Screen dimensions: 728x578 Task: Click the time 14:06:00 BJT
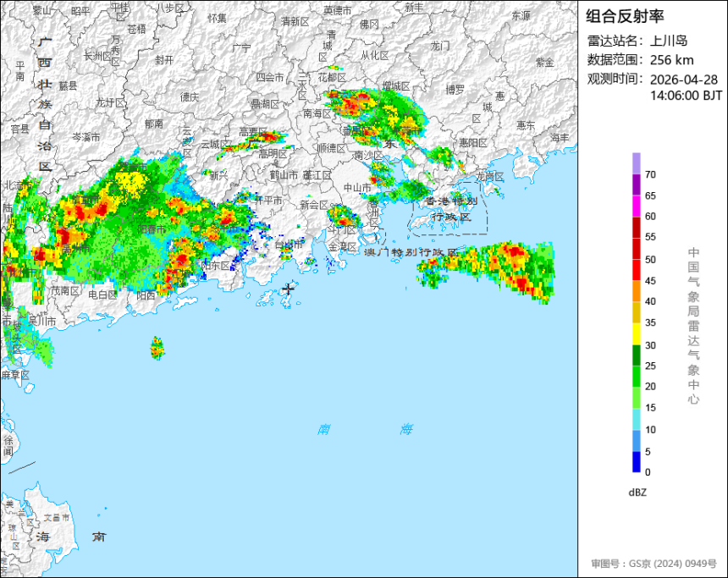[686, 96]
